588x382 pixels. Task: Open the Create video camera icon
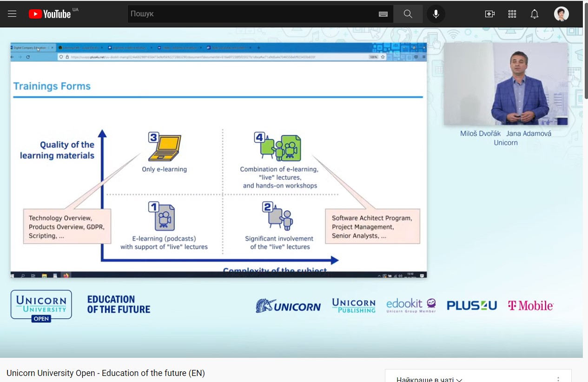[489, 14]
